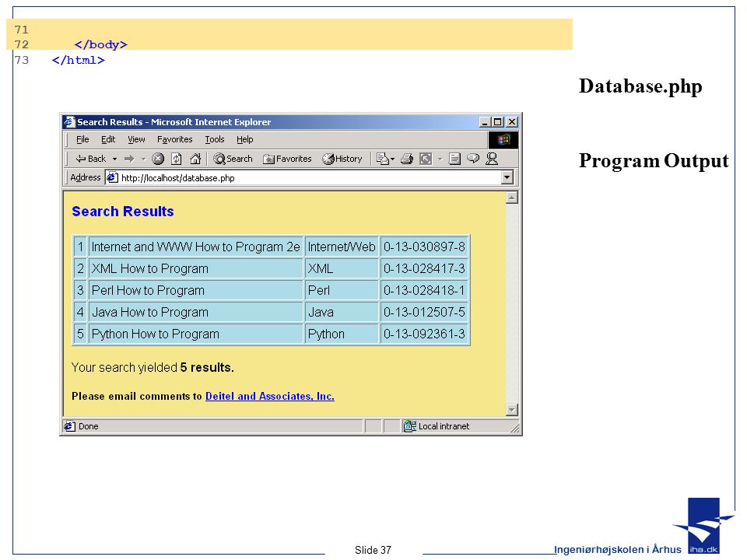747x560 pixels.
Task: Click the iha.dk logo on the slide
Action: (x=703, y=527)
